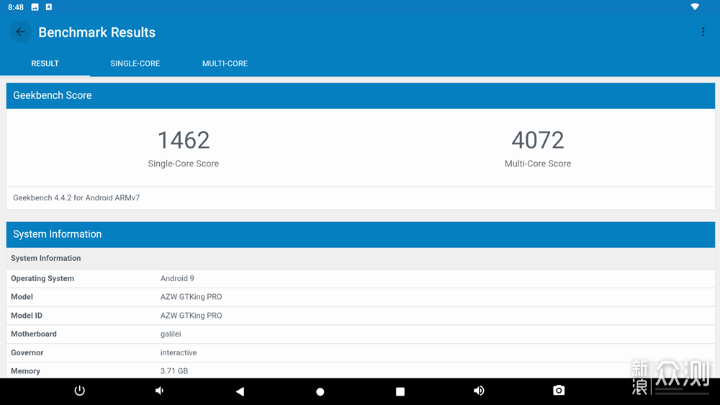Tap the back arrow in header

(20, 32)
